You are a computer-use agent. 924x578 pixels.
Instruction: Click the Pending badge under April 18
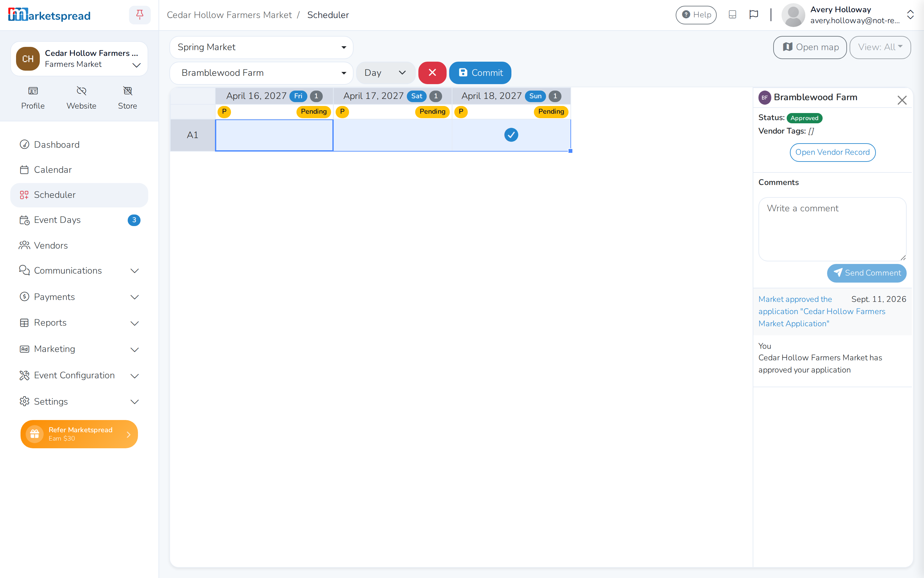(x=551, y=112)
